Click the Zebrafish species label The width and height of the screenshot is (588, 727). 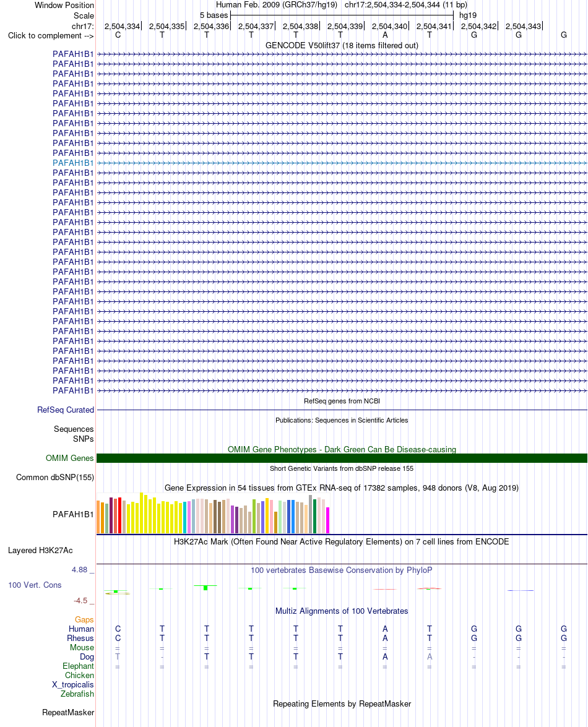77,694
